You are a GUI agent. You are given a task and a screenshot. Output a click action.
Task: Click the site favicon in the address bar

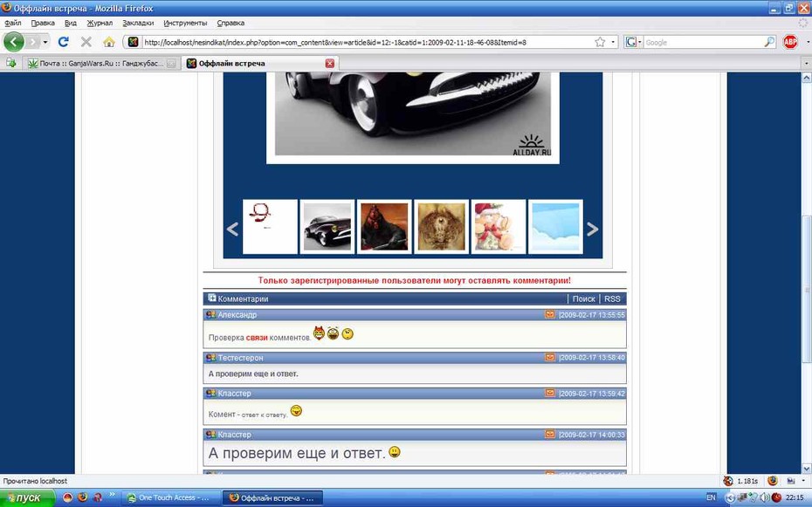(134, 42)
